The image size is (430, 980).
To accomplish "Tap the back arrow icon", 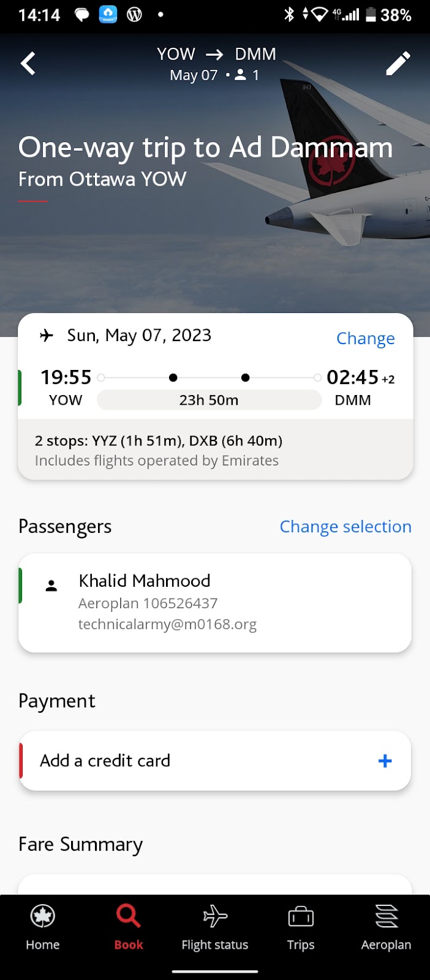I will coord(28,63).
